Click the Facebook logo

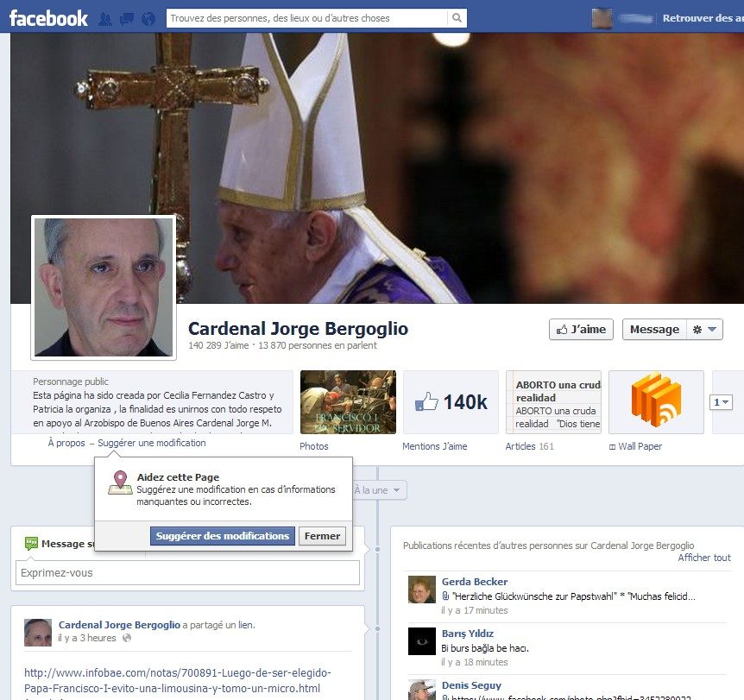point(48,17)
